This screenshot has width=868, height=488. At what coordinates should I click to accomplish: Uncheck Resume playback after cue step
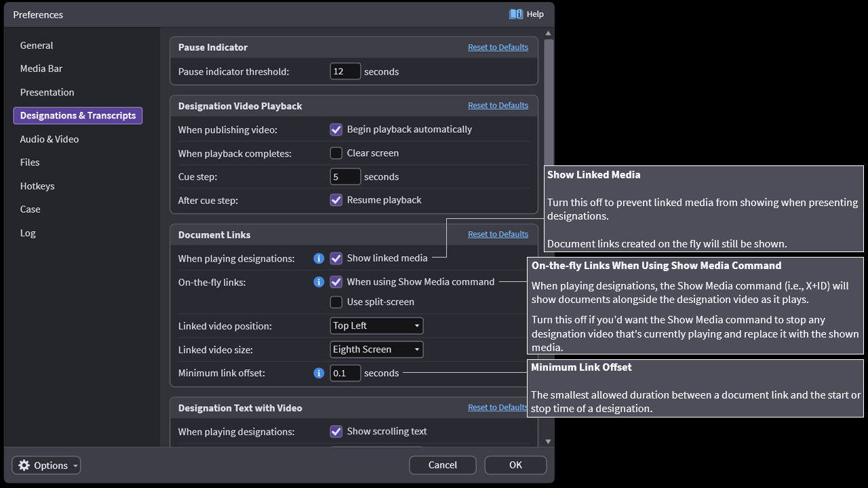point(336,200)
